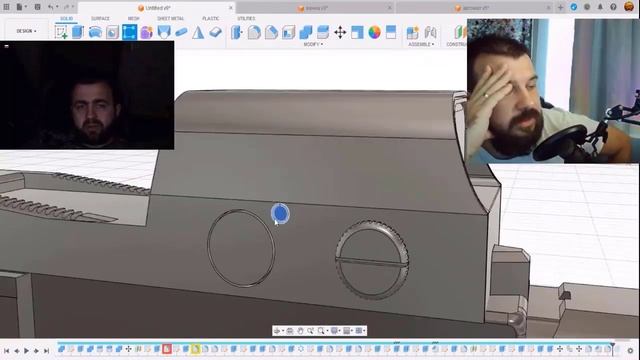Select the yellow-highlighted timeline feature

pyautogui.click(x=196, y=349)
